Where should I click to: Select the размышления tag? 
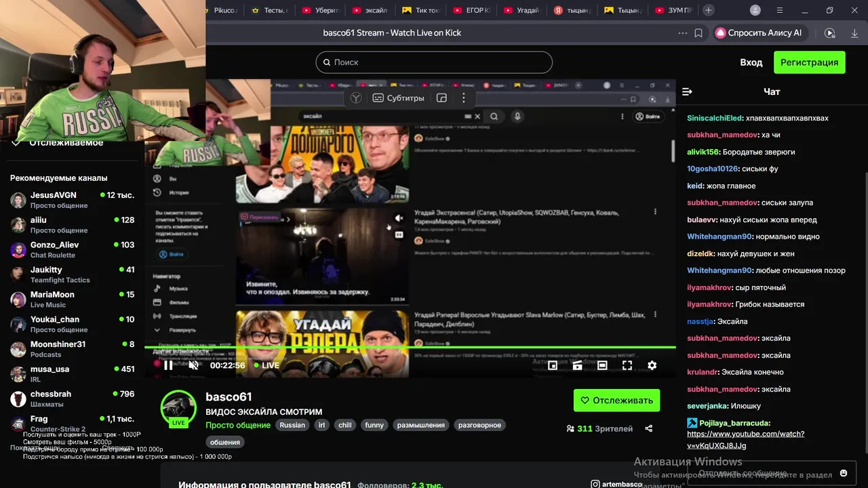pyautogui.click(x=421, y=425)
